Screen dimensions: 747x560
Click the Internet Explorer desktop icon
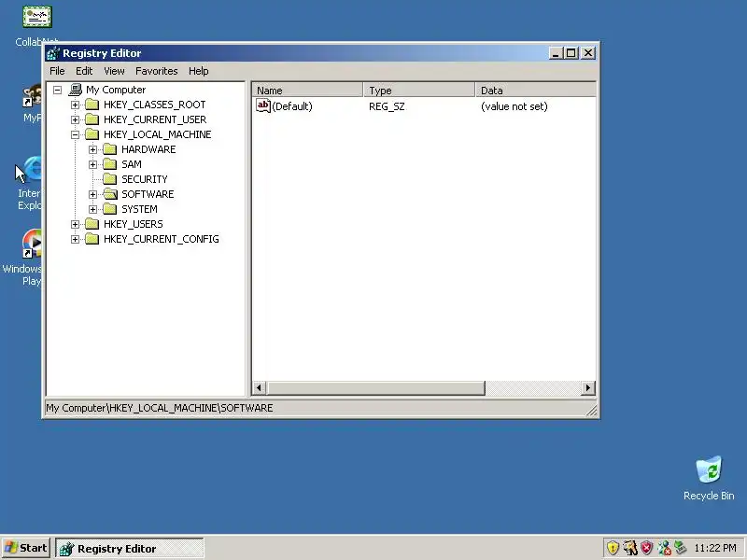[x=30, y=183]
